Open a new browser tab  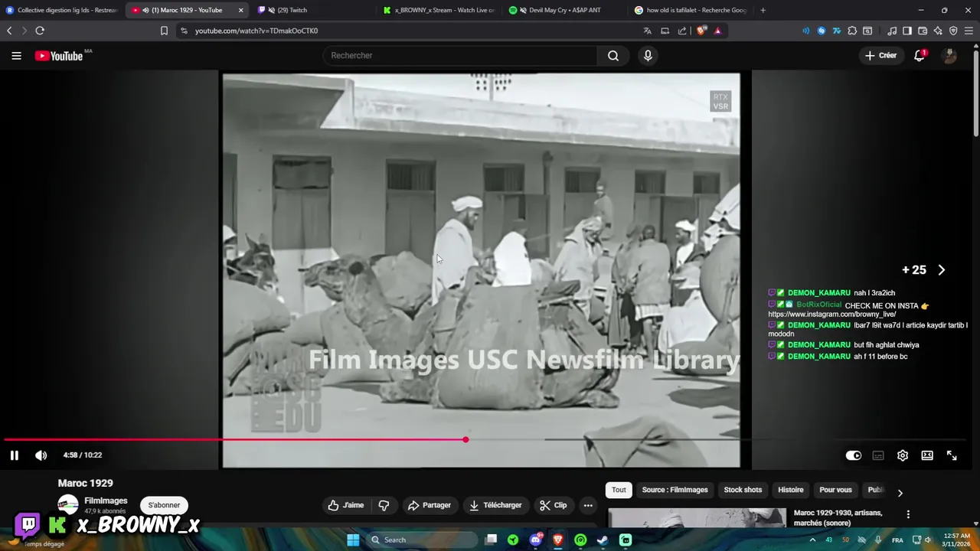point(763,10)
